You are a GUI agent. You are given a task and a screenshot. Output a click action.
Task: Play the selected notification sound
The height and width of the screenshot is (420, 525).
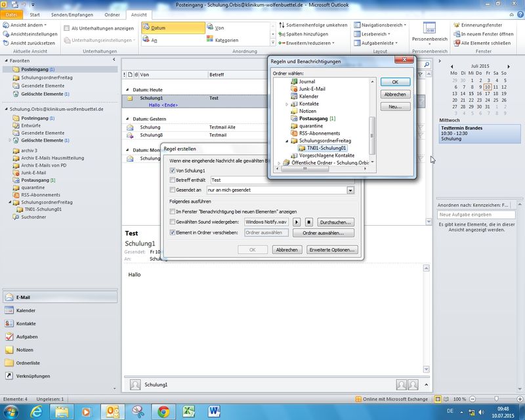[x=297, y=222]
